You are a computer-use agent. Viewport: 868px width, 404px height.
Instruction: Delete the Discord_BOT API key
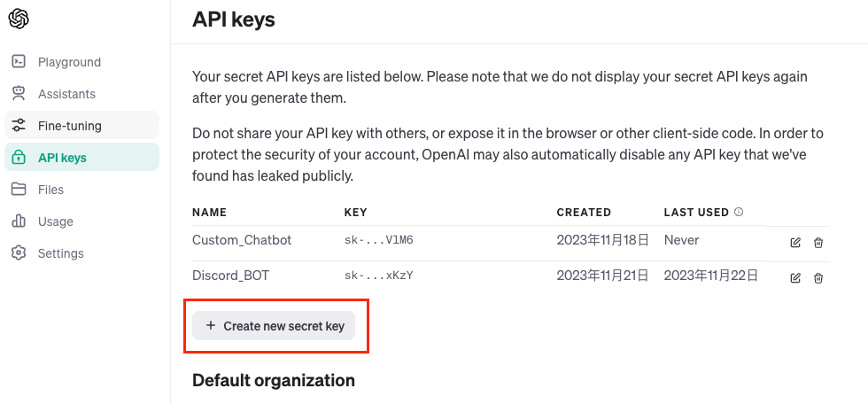click(x=818, y=277)
